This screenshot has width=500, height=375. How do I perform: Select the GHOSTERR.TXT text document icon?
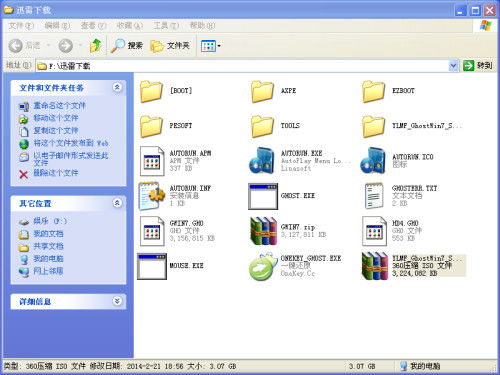click(x=374, y=196)
